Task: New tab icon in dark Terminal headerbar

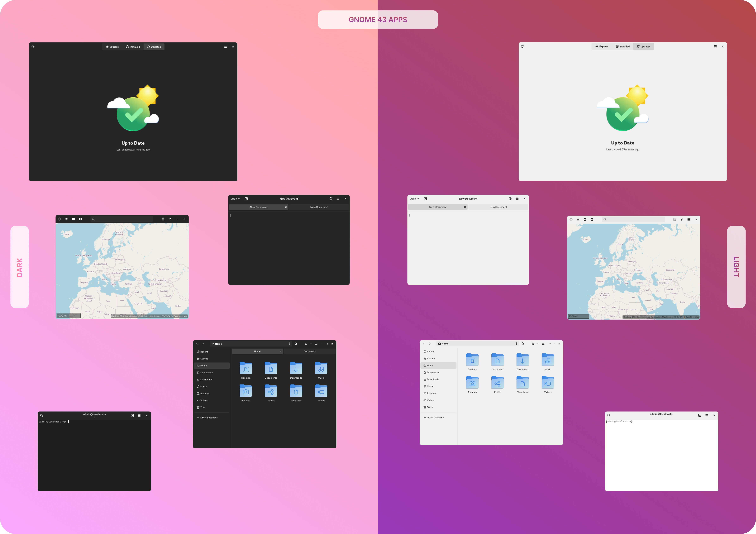Action: (x=132, y=416)
